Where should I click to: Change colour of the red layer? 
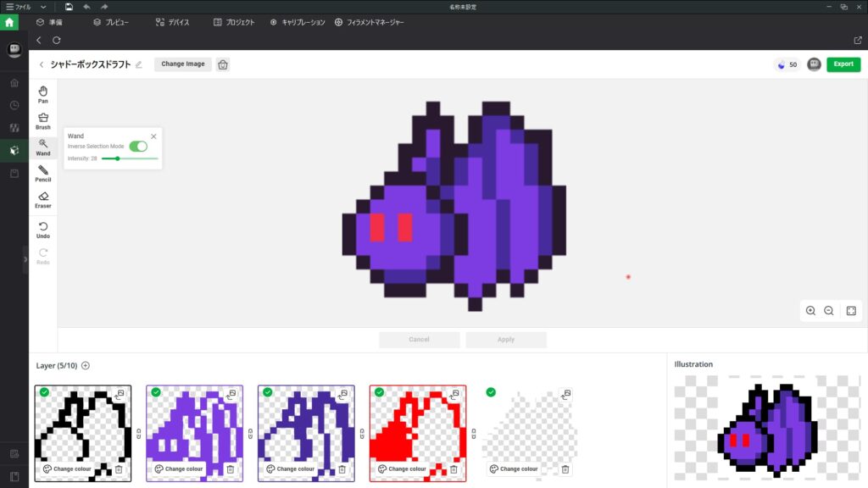coord(402,469)
